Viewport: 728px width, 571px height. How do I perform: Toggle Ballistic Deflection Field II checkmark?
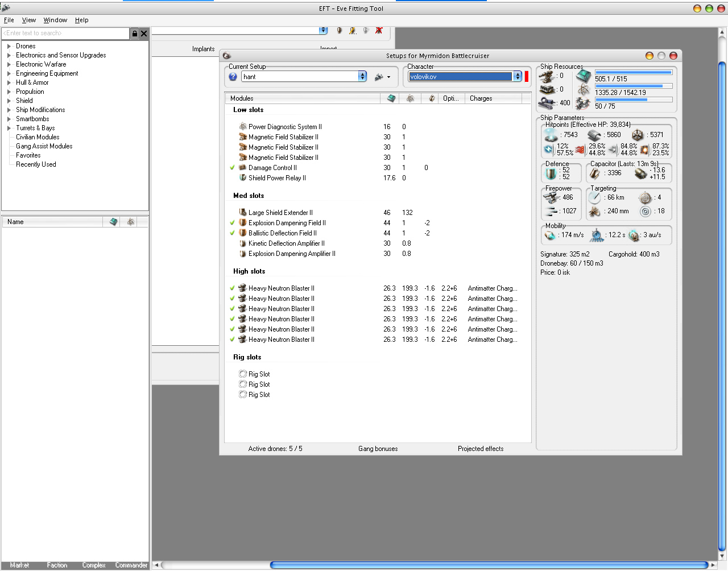232,233
